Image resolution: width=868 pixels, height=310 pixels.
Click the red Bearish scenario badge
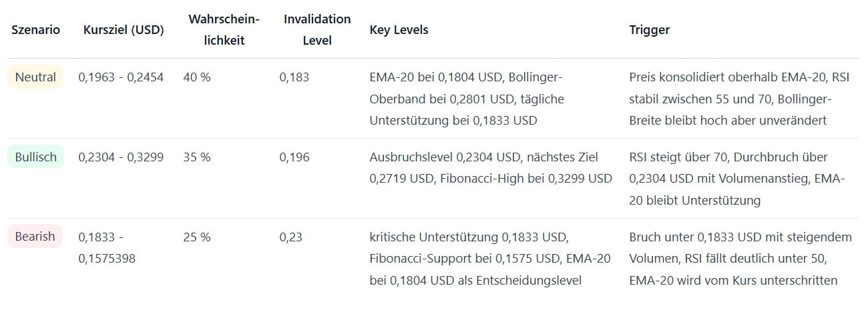click(x=35, y=237)
